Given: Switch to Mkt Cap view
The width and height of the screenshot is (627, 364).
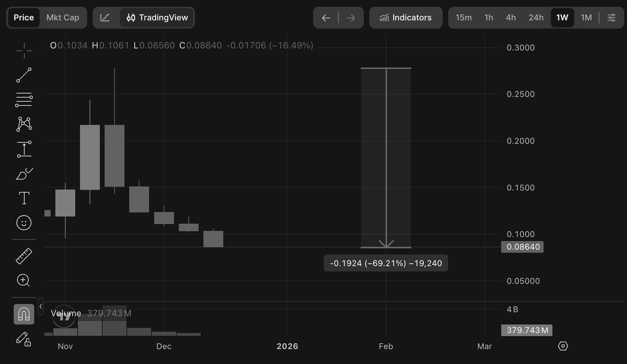Looking at the screenshot, I should coord(63,18).
